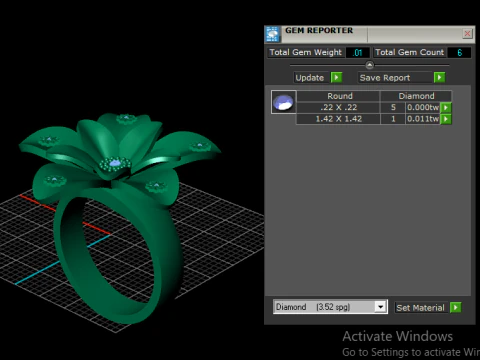Viewport: 480px width, 360px height.
Task: Click the green arrow next to Set Material
Action: point(455,307)
